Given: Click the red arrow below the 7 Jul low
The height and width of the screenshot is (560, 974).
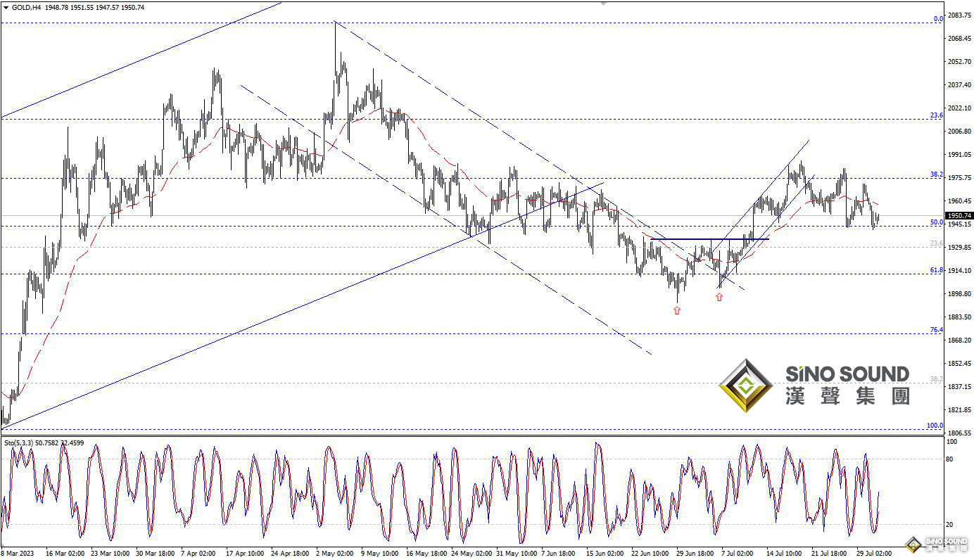Looking at the screenshot, I should (x=719, y=297).
